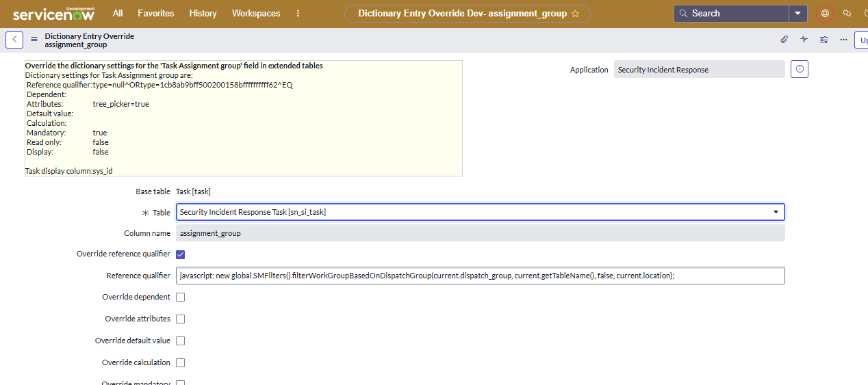Screen dimensions: 868x385
Task: Click the Dictionary Entry Override title pill
Action: pos(468,13)
